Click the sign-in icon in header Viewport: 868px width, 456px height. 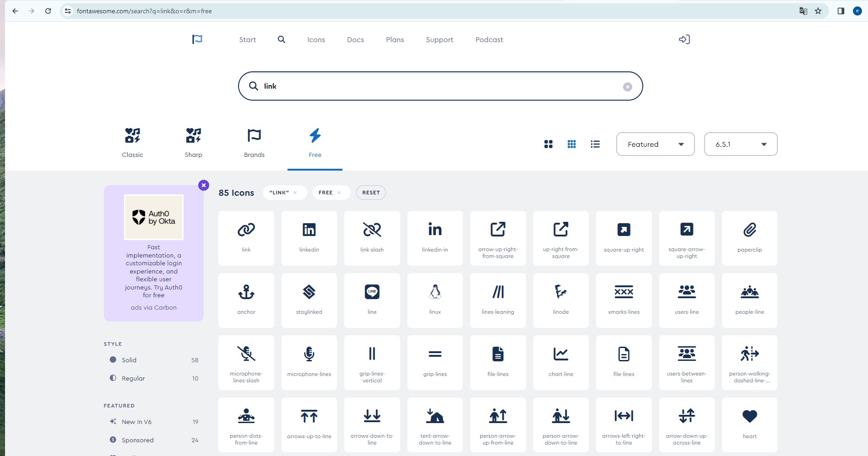click(684, 39)
